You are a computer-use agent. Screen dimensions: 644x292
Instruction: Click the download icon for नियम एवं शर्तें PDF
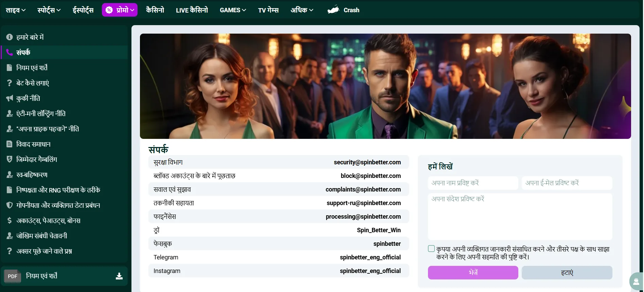point(119,276)
